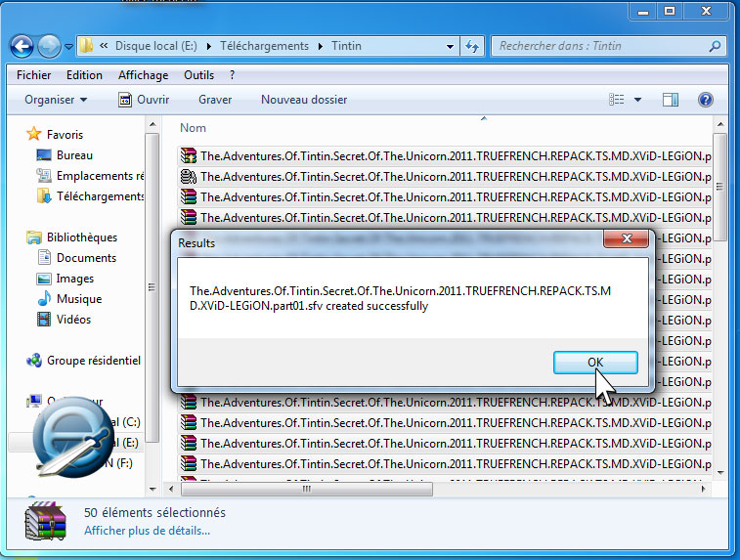The width and height of the screenshot is (740, 560).
Task: Toggle the preview pane icon
Action: click(671, 100)
